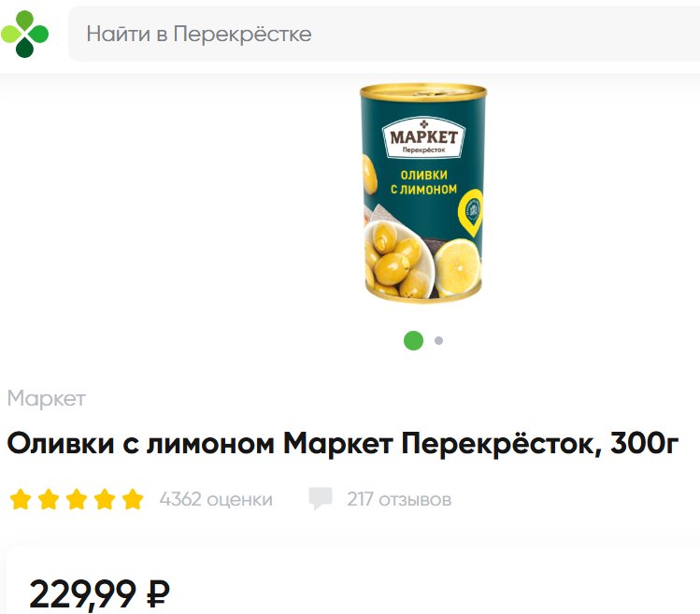Open the '4362 оценки' ratings link
Screen dimensions: 700x614
coord(216,499)
